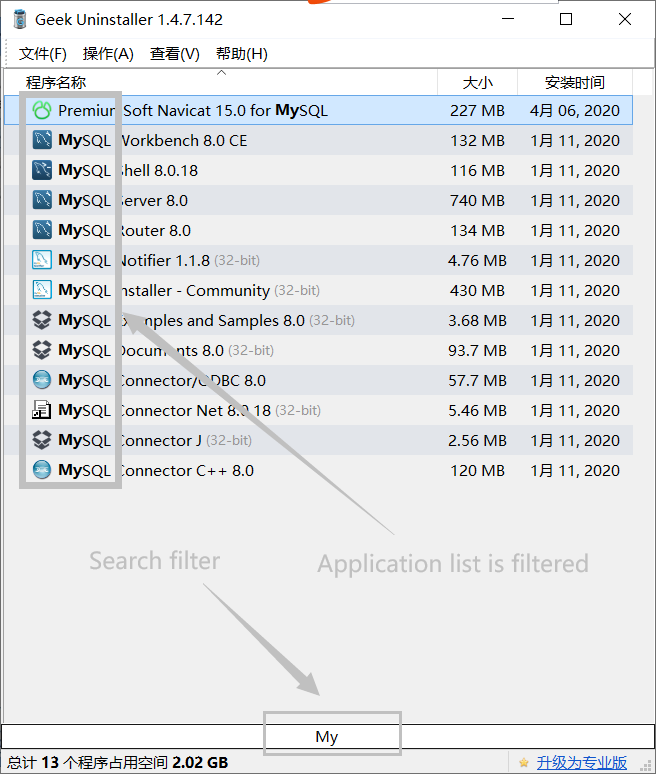Click the MySQL Documents 8.0 icon

click(42, 350)
